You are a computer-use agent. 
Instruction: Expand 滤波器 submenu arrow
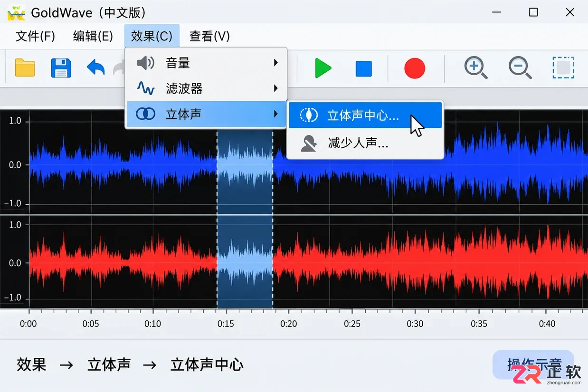tap(275, 88)
